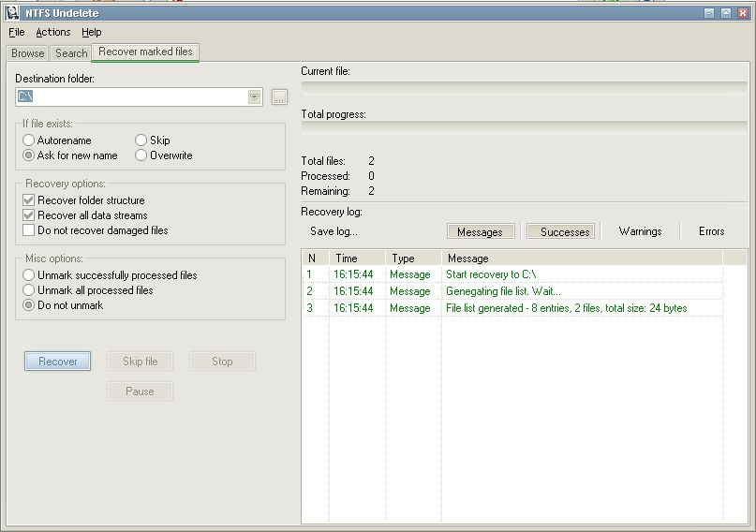Click the Type column header
756x532 pixels.
click(413, 259)
